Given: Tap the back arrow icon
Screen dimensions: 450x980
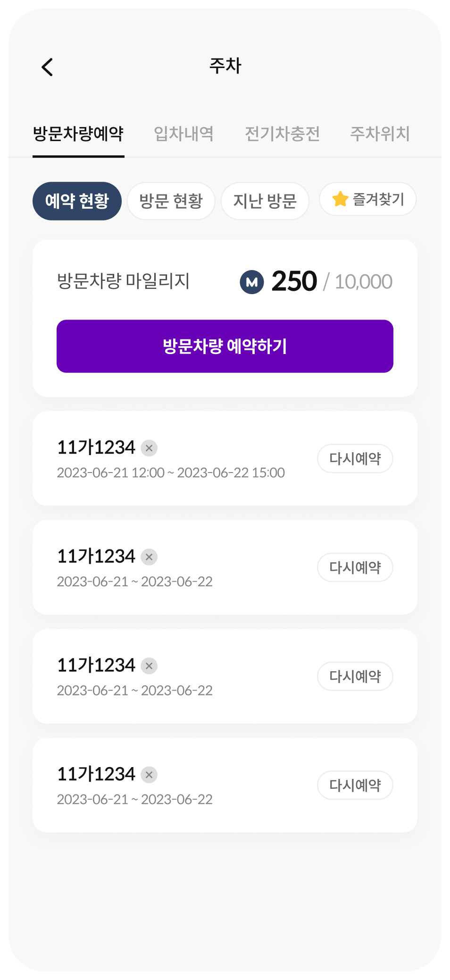Looking at the screenshot, I should 47,67.
